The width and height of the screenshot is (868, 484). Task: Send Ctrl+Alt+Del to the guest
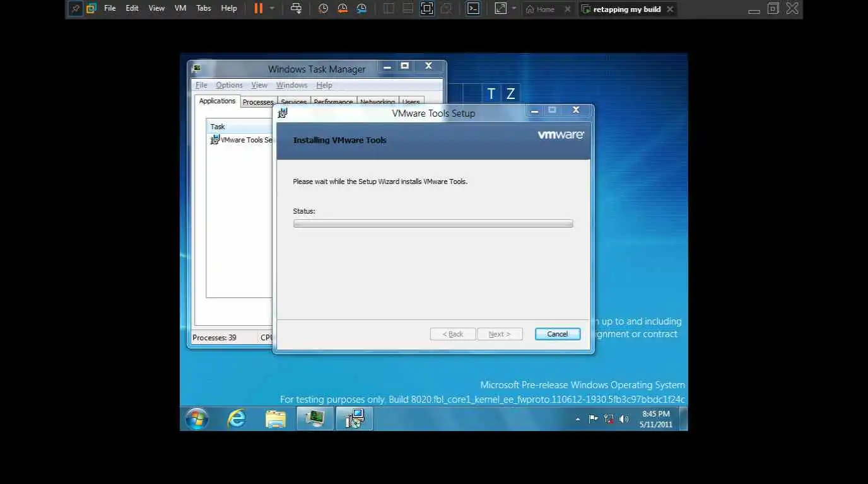(x=296, y=9)
